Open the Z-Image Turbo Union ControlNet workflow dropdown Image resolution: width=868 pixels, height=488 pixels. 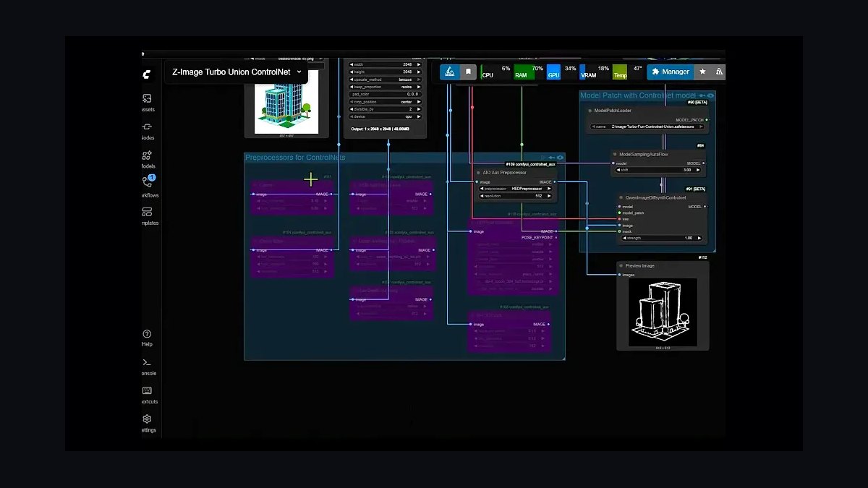coord(237,72)
